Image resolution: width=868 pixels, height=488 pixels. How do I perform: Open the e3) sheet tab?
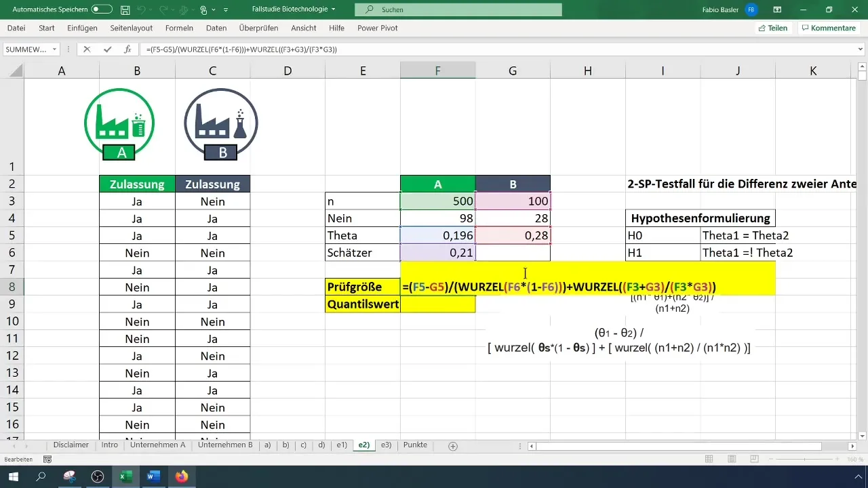[386, 445]
